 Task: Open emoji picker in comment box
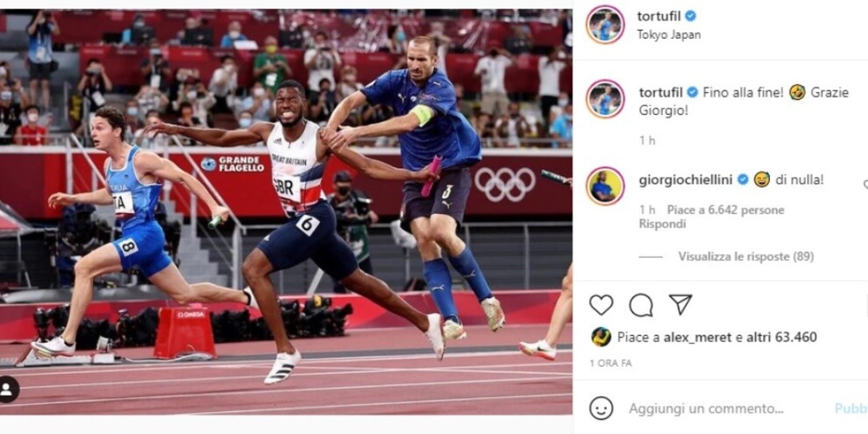601,408
